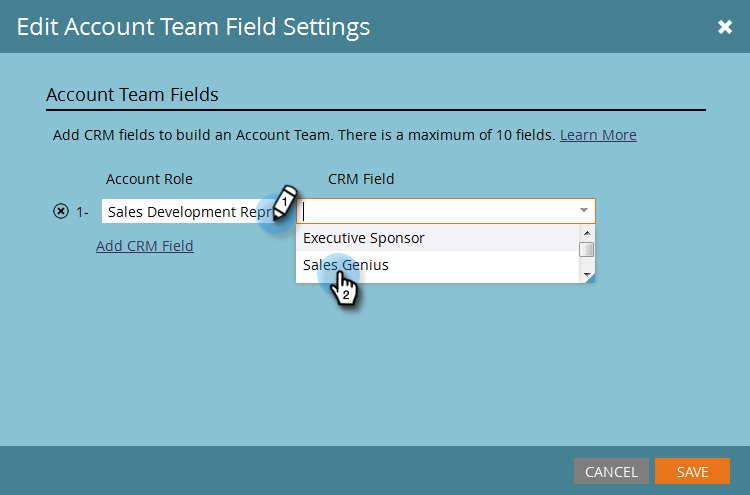Viewport: 750px width, 495px height.
Task: Click the maximum of 10 fields description
Action: point(304,135)
